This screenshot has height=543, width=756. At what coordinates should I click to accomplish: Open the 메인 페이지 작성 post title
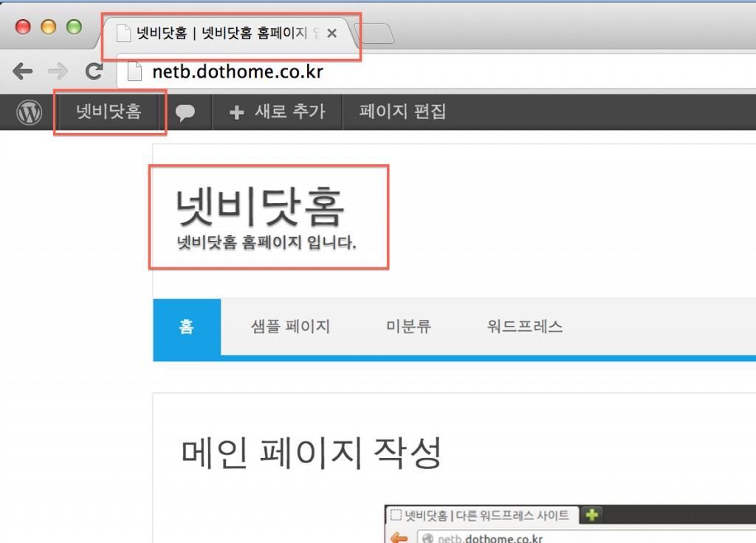tap(311, 452)
